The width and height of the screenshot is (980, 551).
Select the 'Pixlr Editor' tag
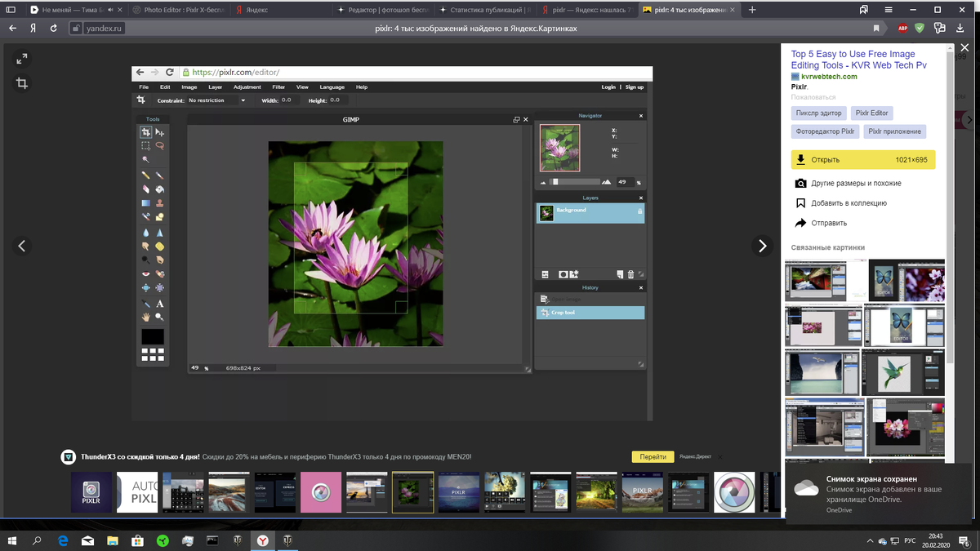point(872,113)
